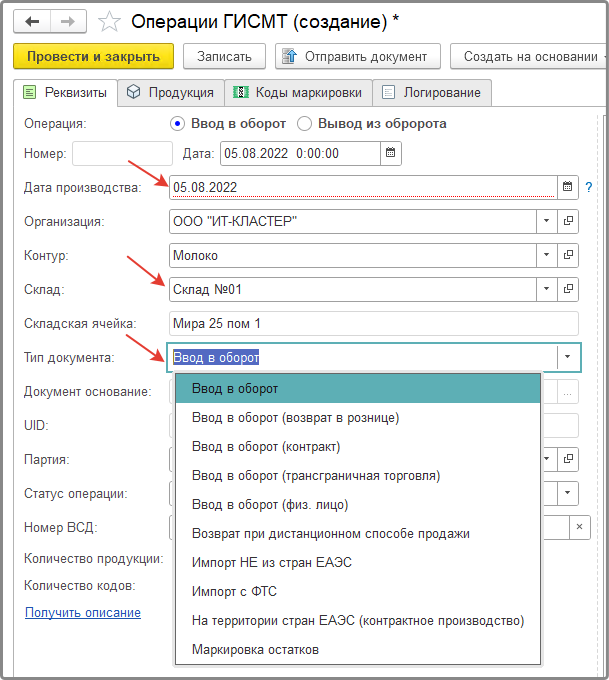Expand the Организация dropdown arrow
This screenshot has height=680, width=609.
(547, 221)
